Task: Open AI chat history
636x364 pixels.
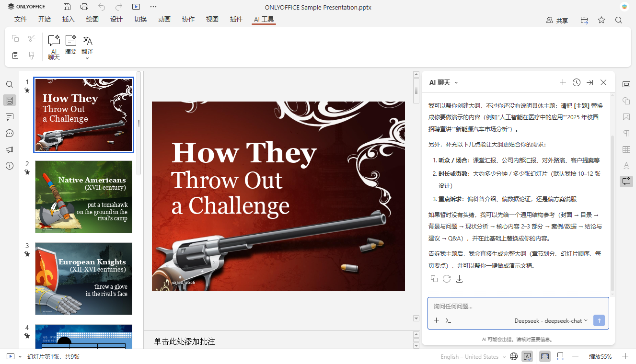Action: click(577, 82)
